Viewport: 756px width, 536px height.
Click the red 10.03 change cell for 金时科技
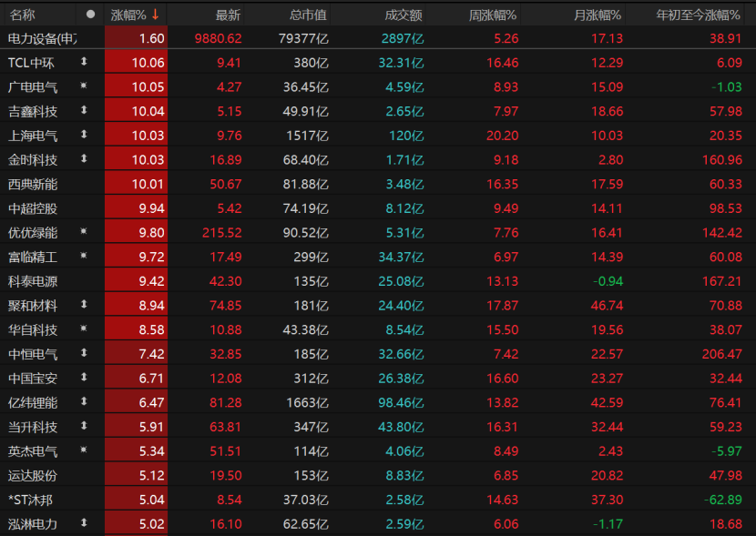(x=136, y=159)
